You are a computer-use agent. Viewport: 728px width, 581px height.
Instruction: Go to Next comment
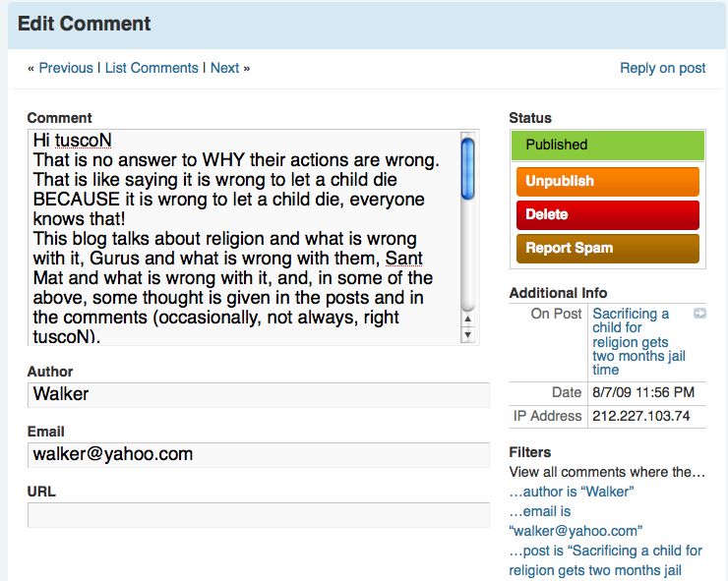click(224, 68)
